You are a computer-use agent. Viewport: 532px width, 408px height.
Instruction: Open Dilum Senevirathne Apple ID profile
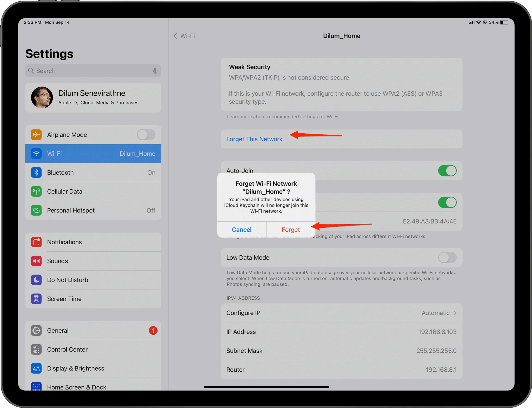(93, 98)
